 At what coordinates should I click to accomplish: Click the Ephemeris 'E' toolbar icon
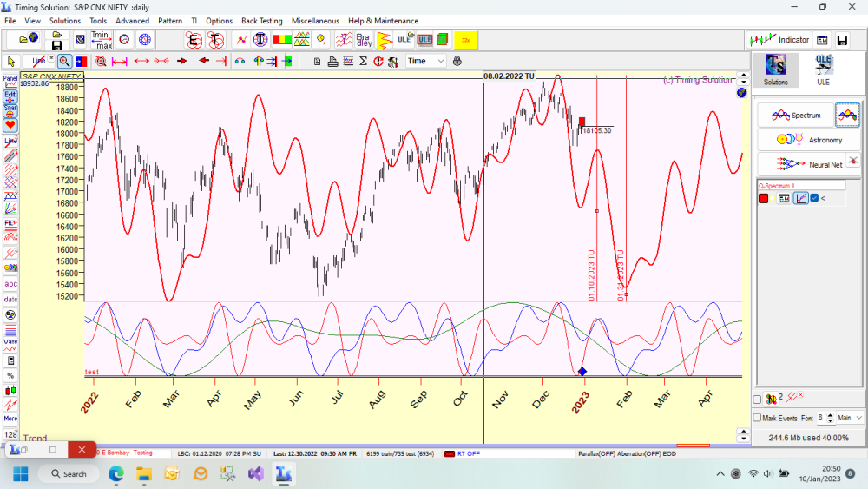194,40
